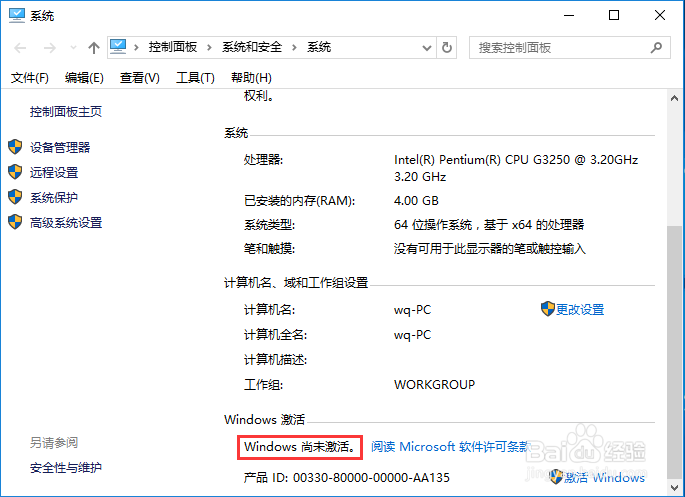Open 远程设置 from sidebar
685x497 pixels.
tap(54, 173)
